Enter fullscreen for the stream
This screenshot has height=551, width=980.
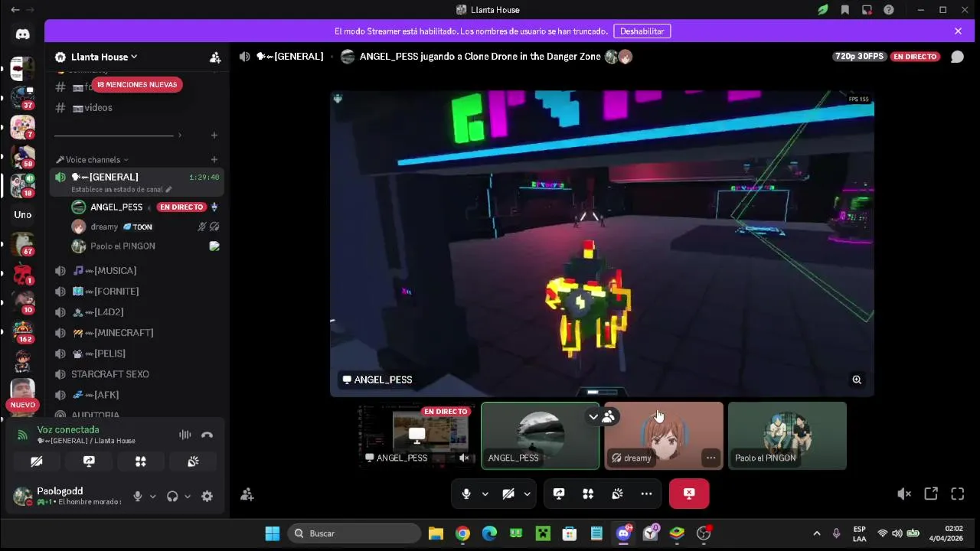point(958,494)
